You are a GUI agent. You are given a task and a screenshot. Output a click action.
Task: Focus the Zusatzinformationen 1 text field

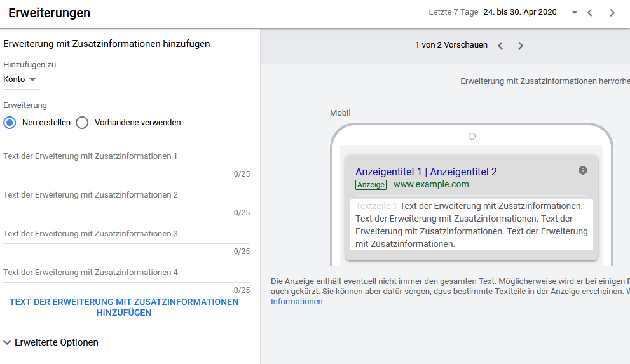[127, 156]
